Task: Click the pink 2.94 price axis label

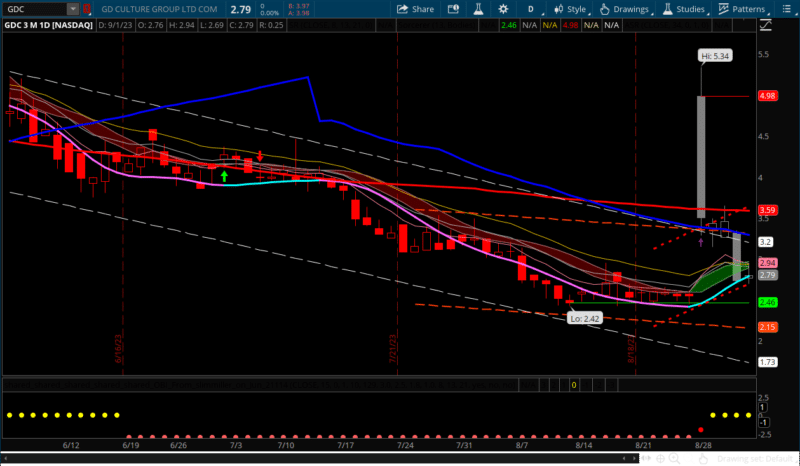Action: click(767, 263)
